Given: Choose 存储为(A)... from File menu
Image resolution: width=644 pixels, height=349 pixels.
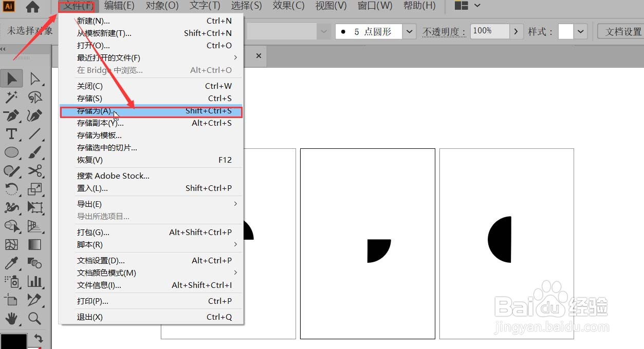Looking at the screenshot, I should [x=151, y=111].
